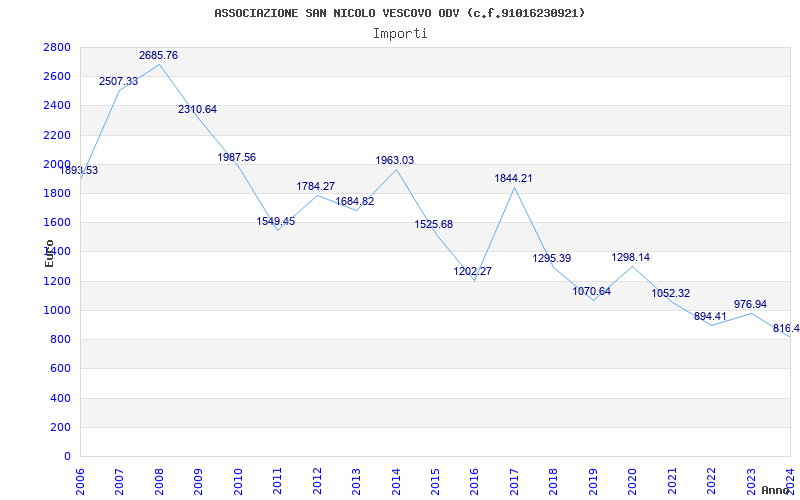Select the 1963.03 peak label
800x500 pixels.
coord(395,161)
